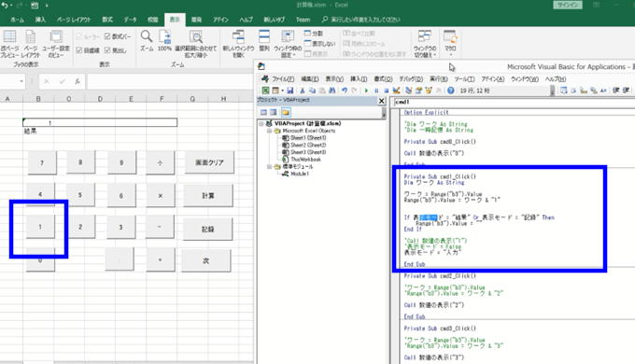Open the Macros (マクロ) dropdown
This screenshot has height=364, width=635.
pos(450,43)
